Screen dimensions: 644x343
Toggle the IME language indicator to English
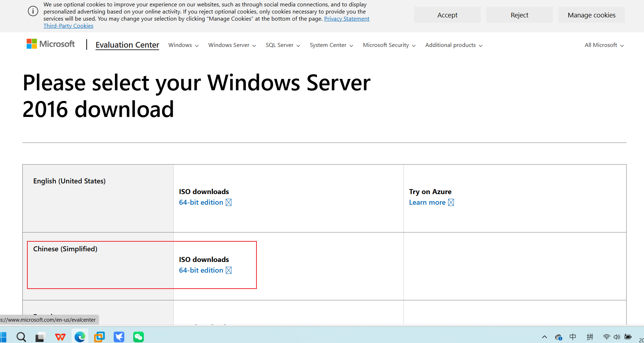[572, 337]
